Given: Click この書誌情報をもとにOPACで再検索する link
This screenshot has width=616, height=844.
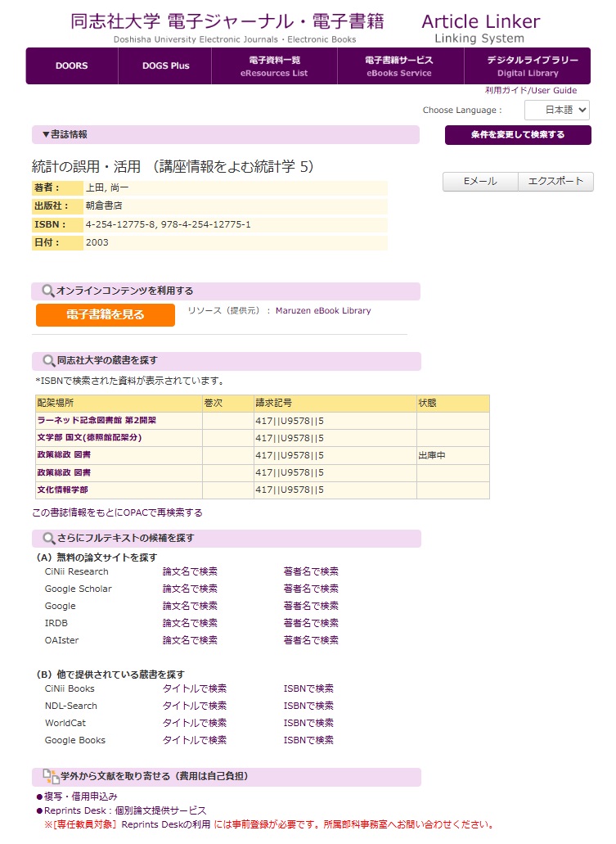Looking at the screenshot, I should (x=117, y=512).
